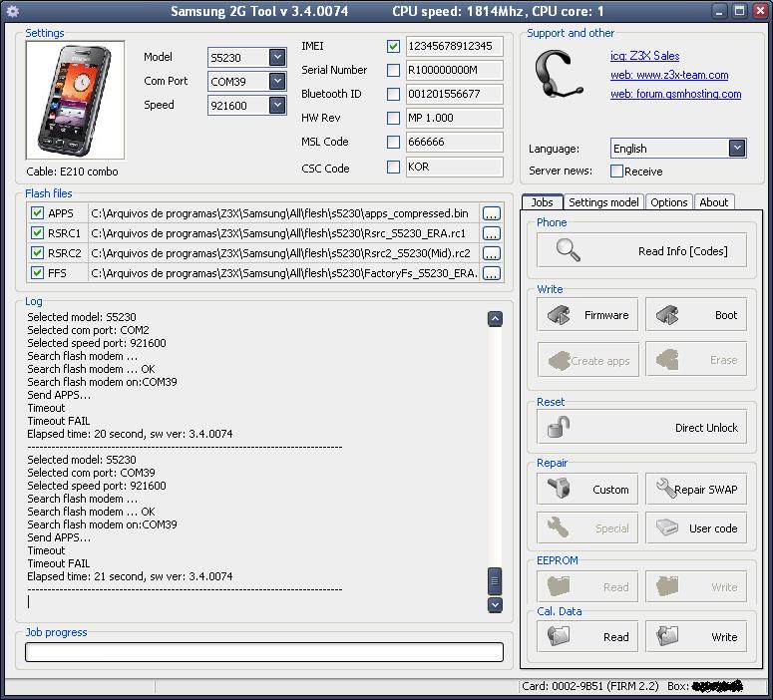Click the Cal. Data Write folder icon
773x700 pixels.
(x=667, y=636)
